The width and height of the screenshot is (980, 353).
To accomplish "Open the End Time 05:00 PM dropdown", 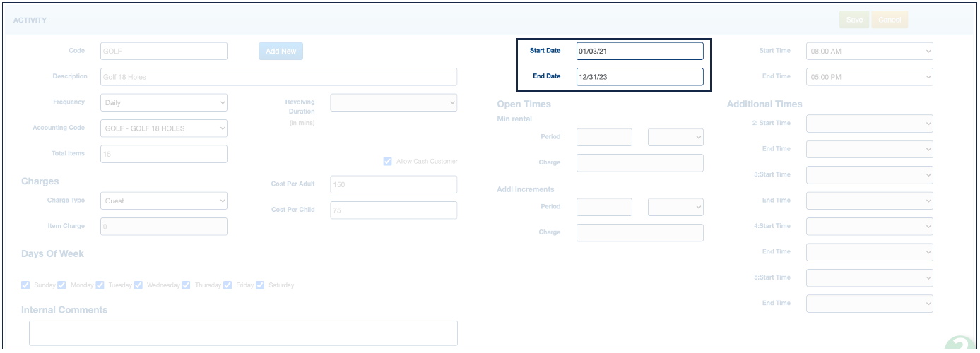I will point(869,77).
